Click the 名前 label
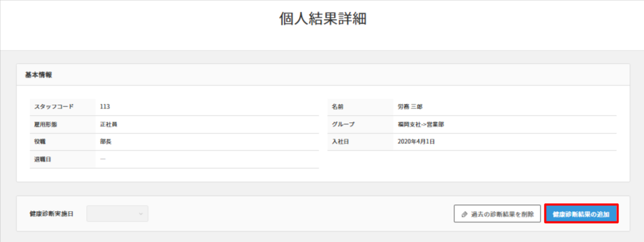This screenshot has height=242, width=644. pos(338,107)
